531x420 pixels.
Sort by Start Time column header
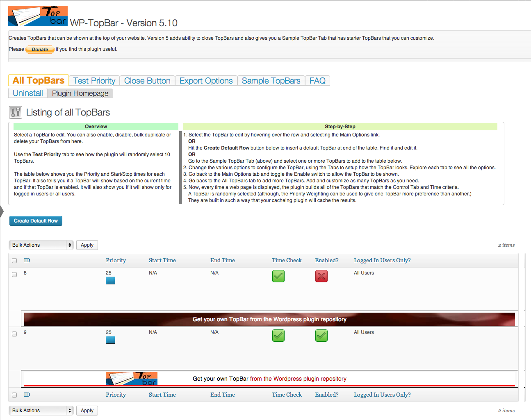coord(162,260)
